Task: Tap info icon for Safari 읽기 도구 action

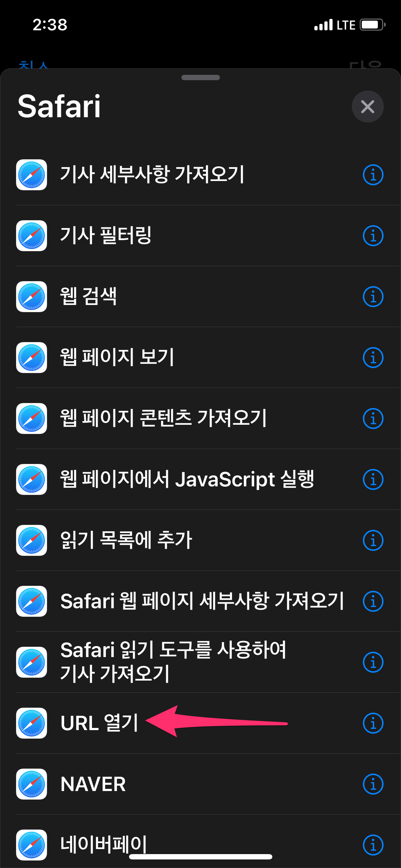Action: tap(373, 662)
